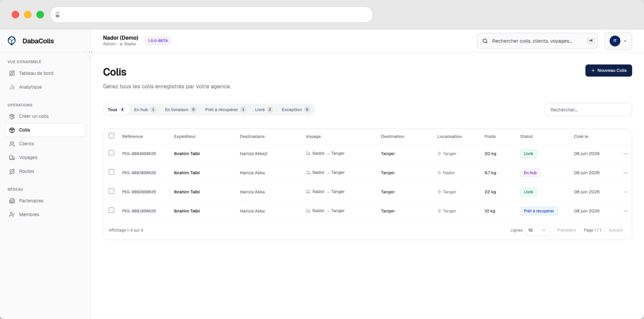Click the browser address bar
The width and height of the screenshot is (644, 319).
point(211,15)
